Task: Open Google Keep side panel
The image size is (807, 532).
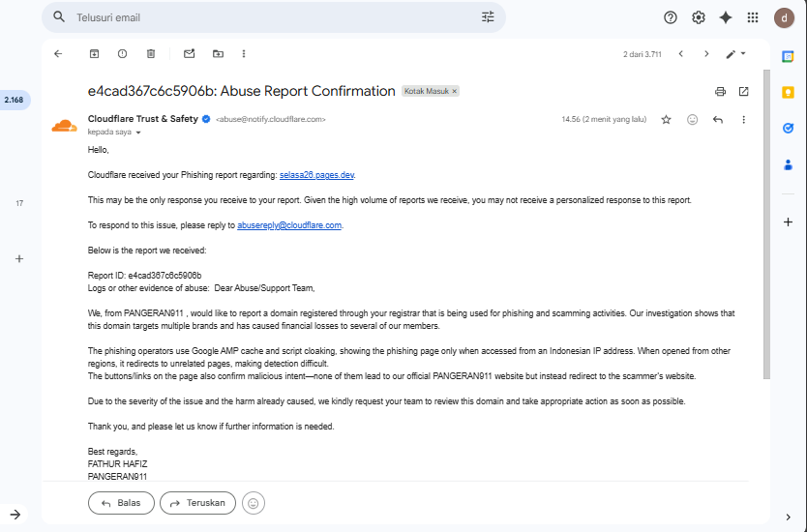Action: tap(788, 93)
